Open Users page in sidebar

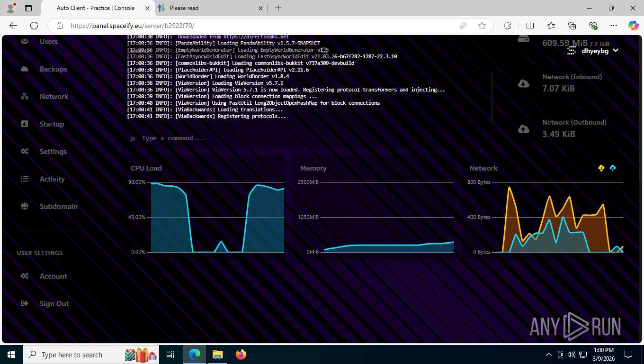tap(49, 42)
